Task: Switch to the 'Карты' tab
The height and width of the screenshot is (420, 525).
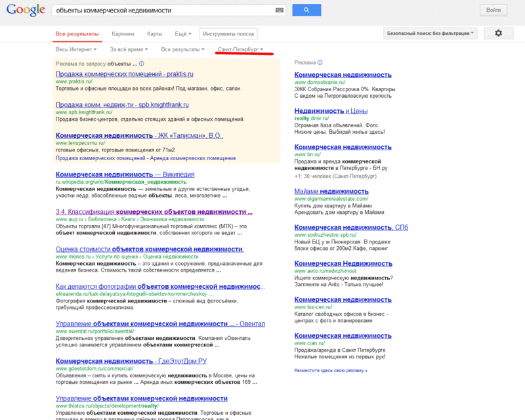Action: tap(154, 34)
